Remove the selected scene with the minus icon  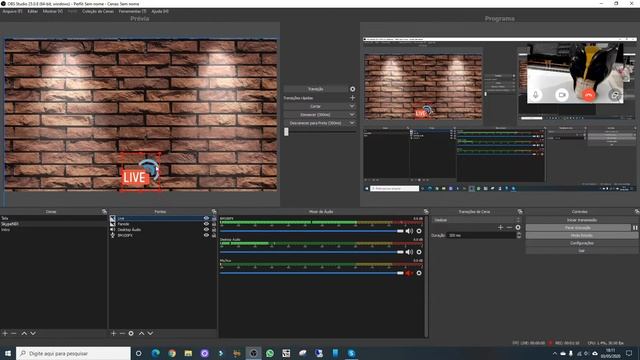click(14, 333)
